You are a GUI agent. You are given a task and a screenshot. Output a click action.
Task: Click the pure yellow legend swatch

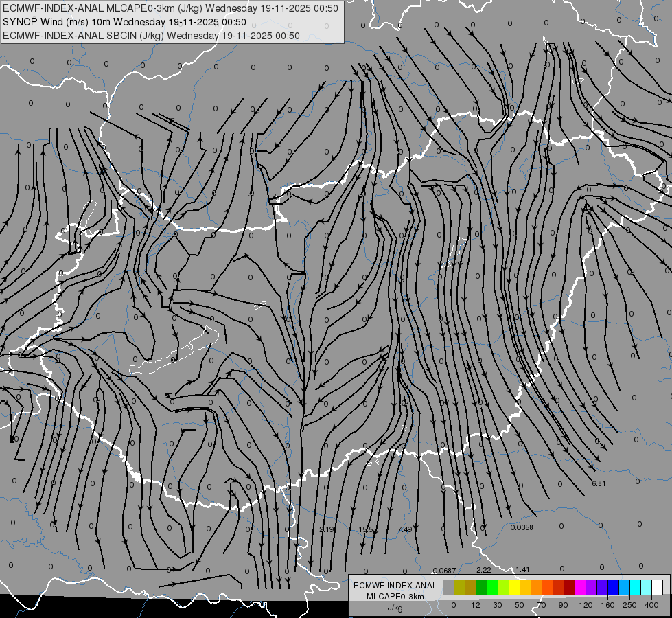514,587
